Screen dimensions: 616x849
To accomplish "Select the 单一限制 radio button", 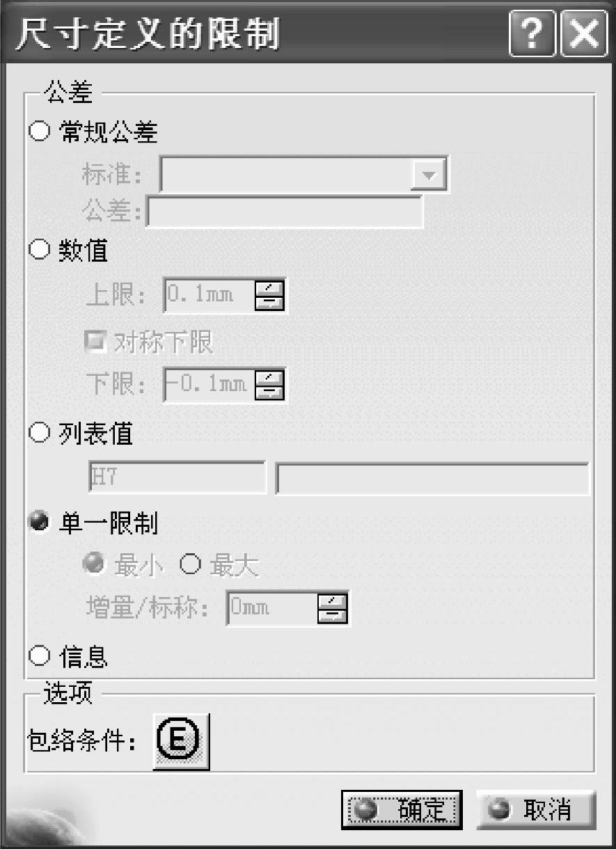I will click(40, 522).
